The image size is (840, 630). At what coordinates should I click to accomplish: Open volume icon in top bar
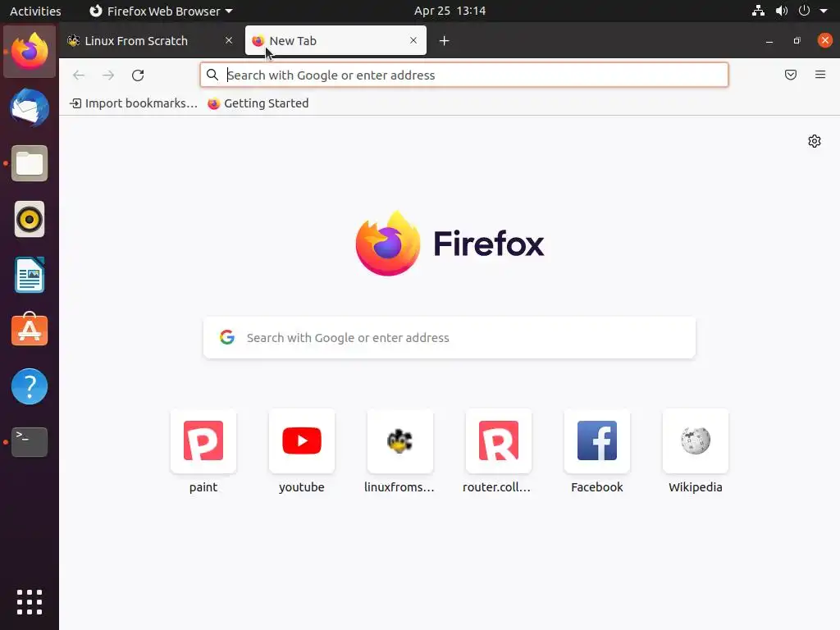(x=782, y=11)
